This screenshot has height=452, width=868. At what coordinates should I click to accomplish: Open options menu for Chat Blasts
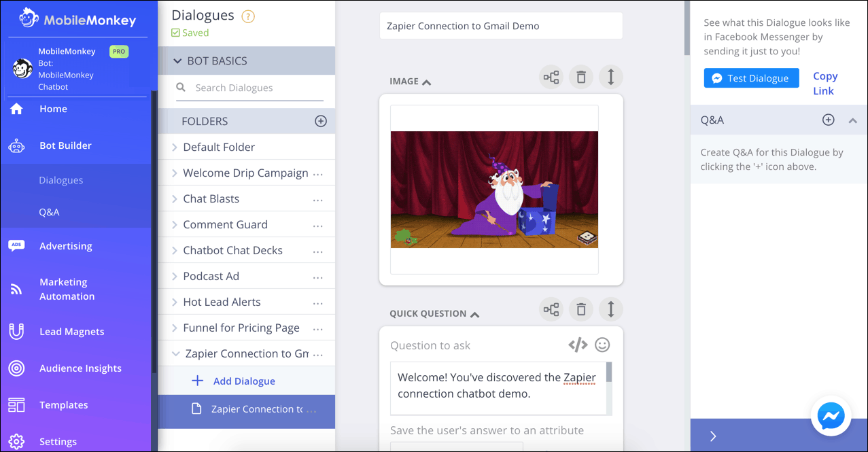point(317,200)
